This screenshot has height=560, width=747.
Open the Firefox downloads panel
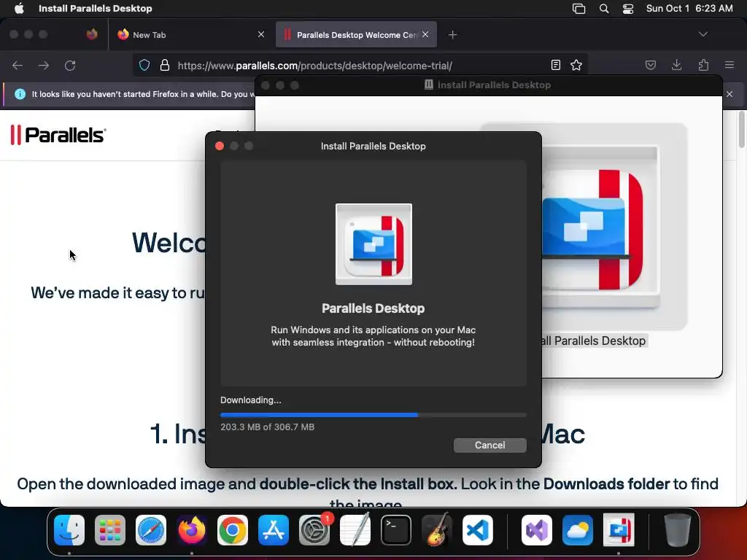pos(676,65)
